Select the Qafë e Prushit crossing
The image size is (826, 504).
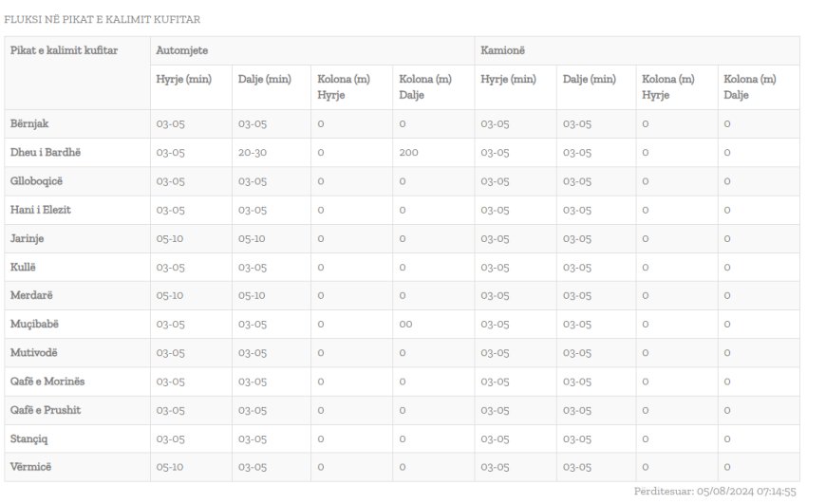(x=46, y=410)
